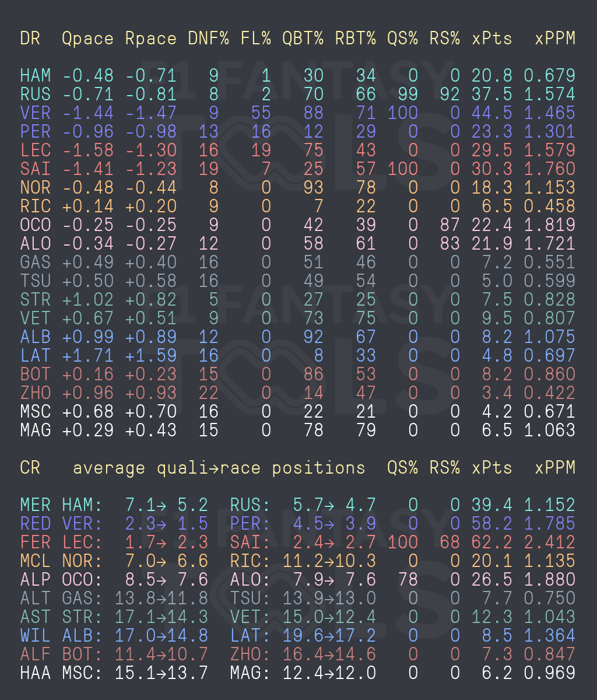Screen dimensions: 597x700
Task: Click the QS% header in constructor table
Action: click(403, 467)
